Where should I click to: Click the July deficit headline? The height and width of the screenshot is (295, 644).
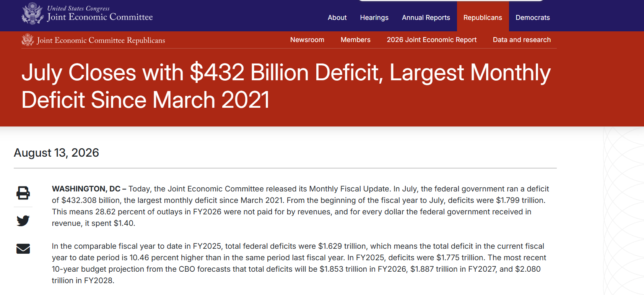(x=286, y=86)
